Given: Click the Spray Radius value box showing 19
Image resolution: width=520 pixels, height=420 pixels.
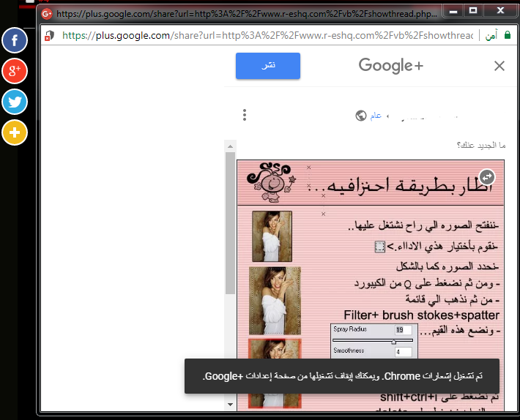Looking at the screenshot, I should (x=404, y=330).
